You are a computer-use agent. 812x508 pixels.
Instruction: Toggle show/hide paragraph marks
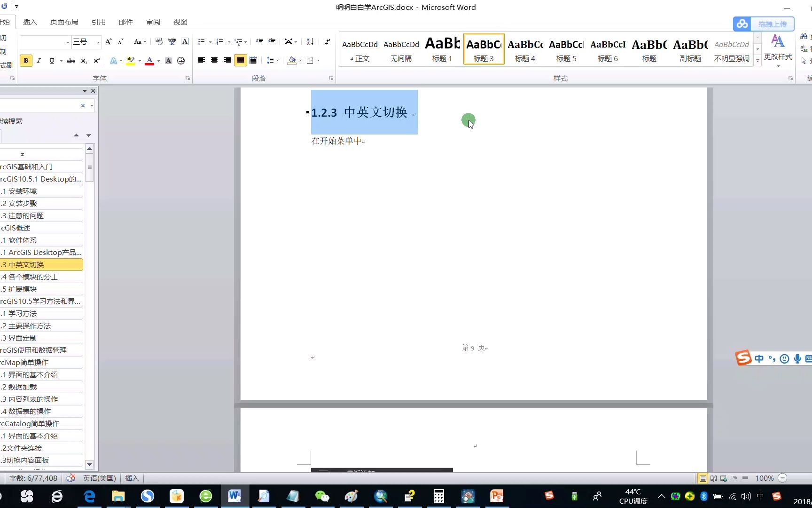(328, 42)
